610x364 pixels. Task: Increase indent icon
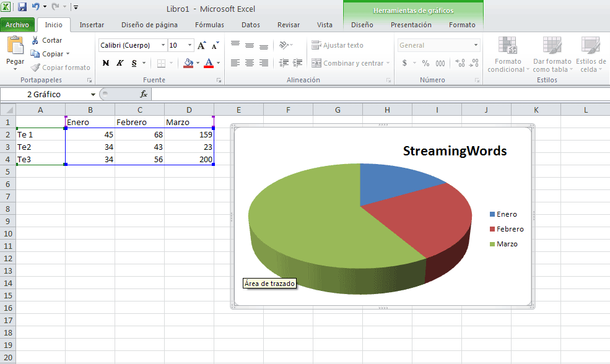tap(298, 63)
